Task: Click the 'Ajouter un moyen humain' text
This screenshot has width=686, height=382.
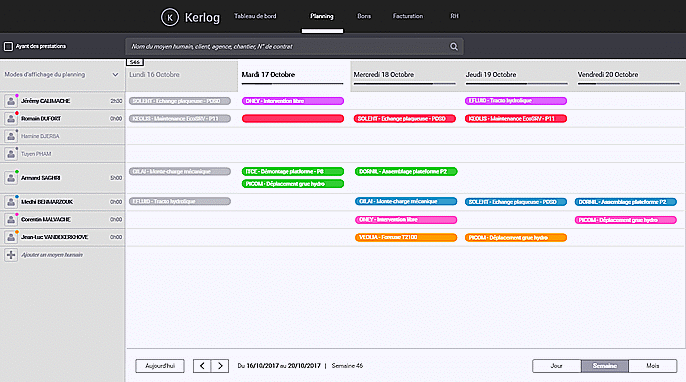Action: [x=52, y=255]
